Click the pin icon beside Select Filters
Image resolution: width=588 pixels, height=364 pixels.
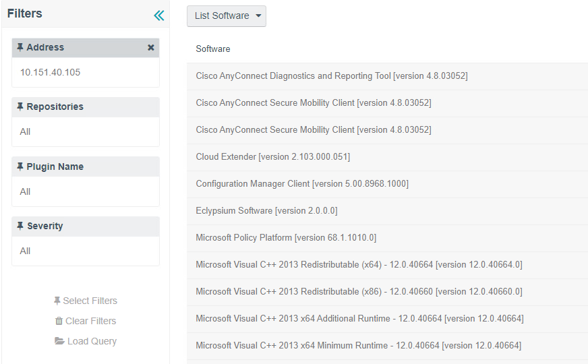57,301
